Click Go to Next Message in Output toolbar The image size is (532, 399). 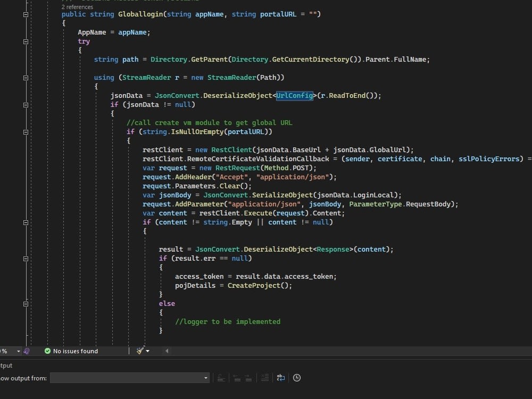pyautogui.click(x=248, y=378)
